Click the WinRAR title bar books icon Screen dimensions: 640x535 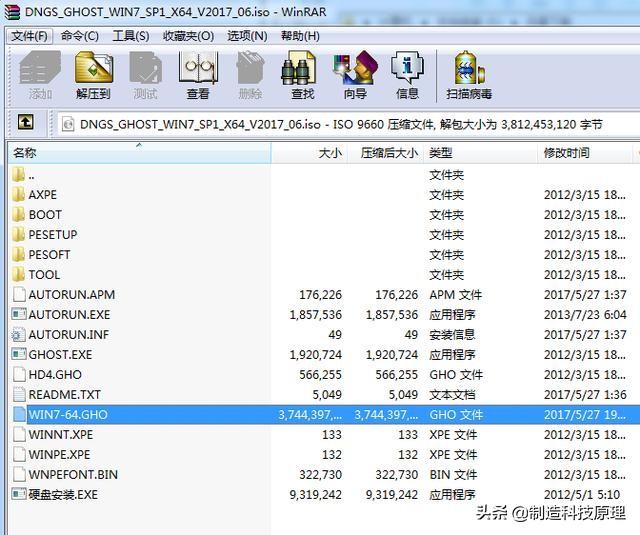point(12,12)
